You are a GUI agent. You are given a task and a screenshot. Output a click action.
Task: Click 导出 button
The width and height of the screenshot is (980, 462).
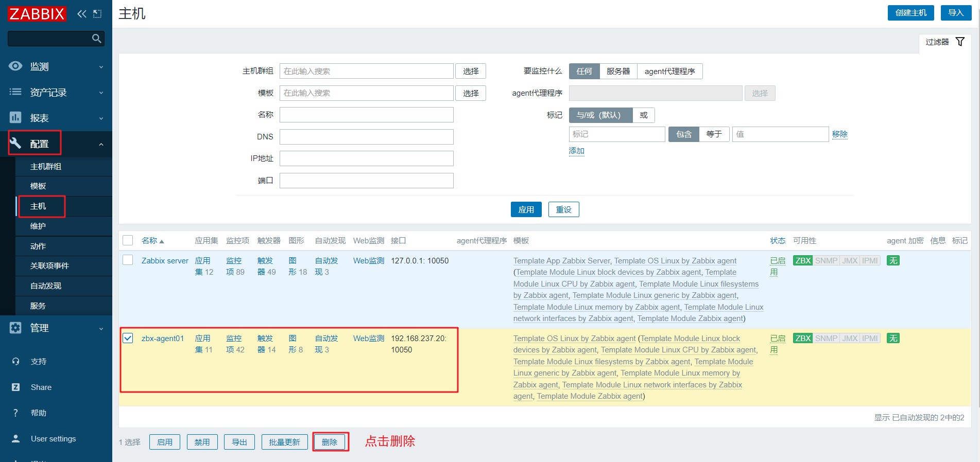tap(239, 442)
